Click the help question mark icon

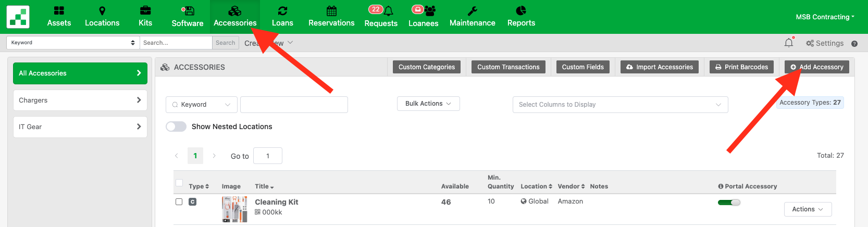[854, 44]
